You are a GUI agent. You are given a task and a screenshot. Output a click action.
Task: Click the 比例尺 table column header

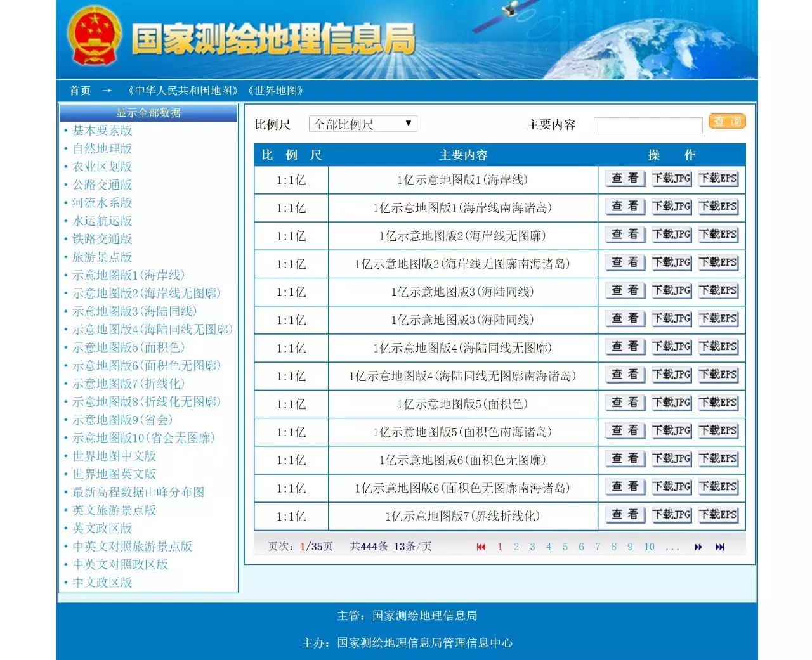click(292, 155)
